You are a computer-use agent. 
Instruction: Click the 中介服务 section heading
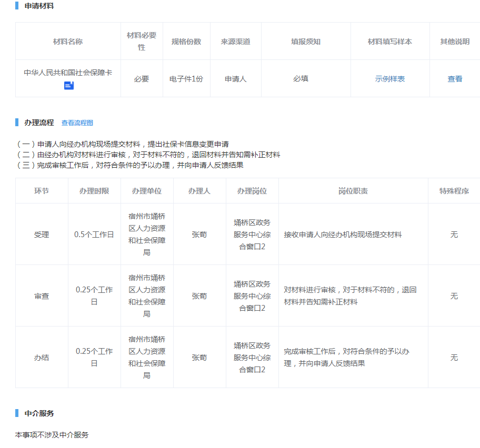(39, 413)
